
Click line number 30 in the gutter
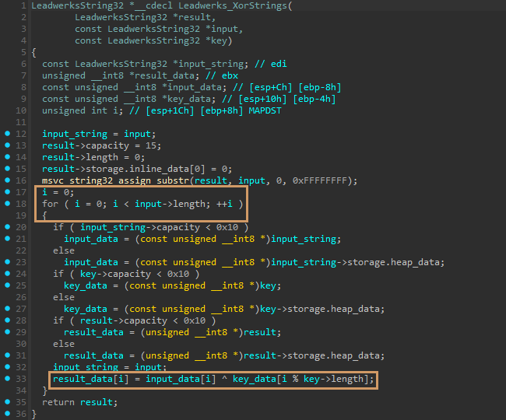(x=21, y=344)
